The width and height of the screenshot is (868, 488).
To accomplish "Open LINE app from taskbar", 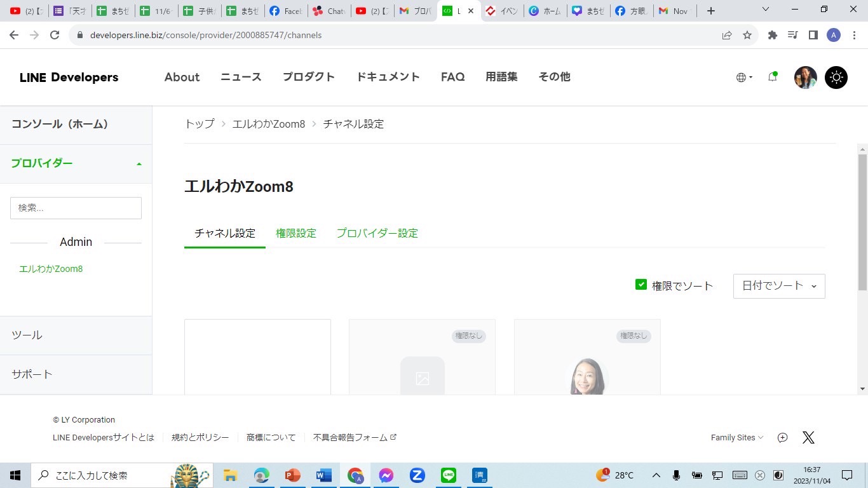I will click(x=449, y=475).
